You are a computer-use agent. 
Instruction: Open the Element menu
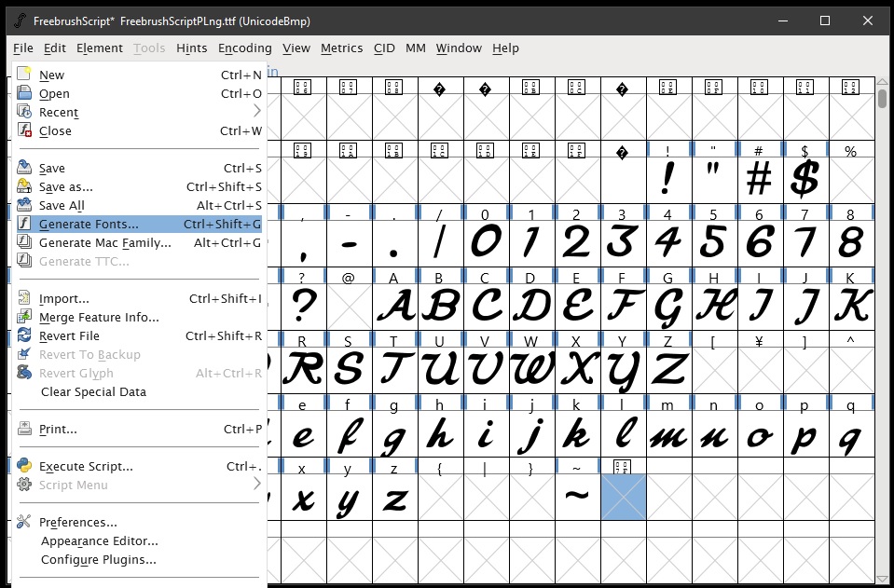click(x=100, y=48)
